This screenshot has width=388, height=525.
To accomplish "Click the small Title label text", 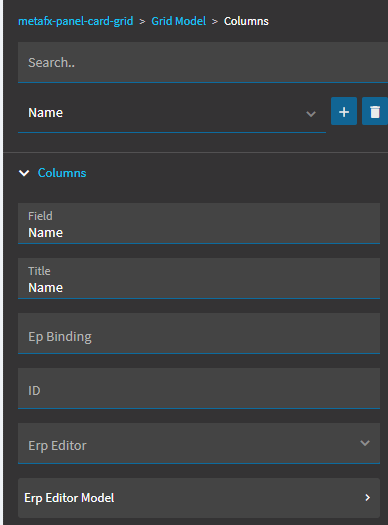I will pyautogui.click(x=39, y=271).
